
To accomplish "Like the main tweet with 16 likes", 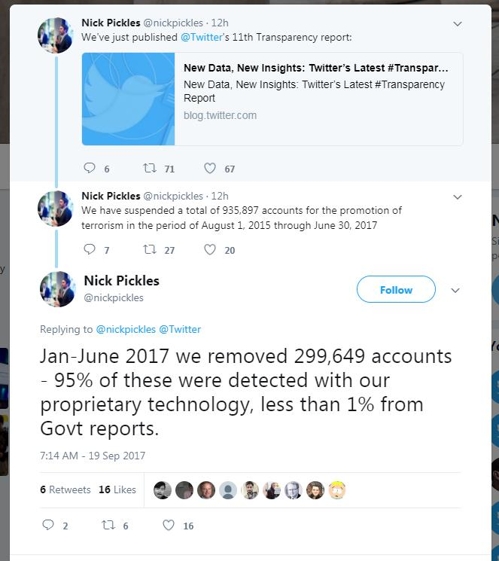I will click(168, 525).
